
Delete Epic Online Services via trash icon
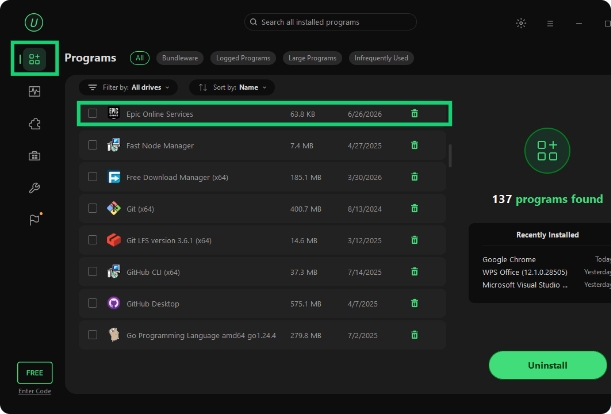414,113
